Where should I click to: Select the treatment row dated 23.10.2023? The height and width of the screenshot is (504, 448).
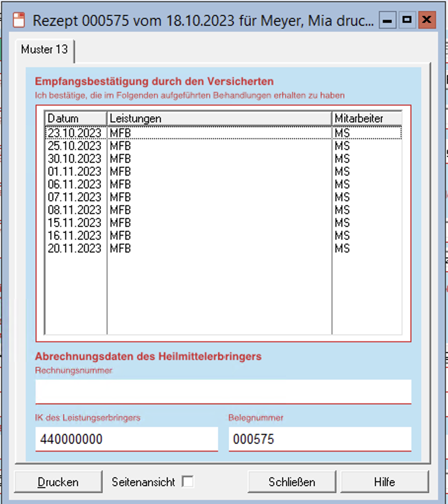148,133
